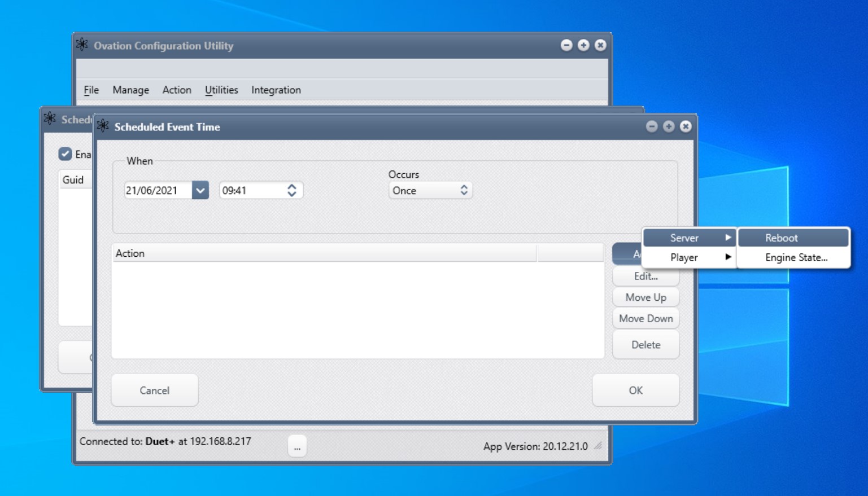This screenshot has height=496, width=868.
Task: Open the date picker dropdown arrow
Action: 200,190
